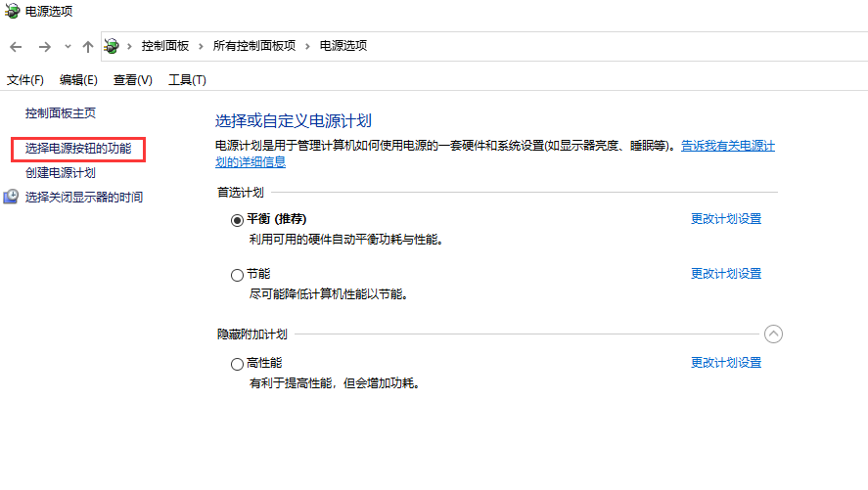This screenshot has width=868, height=490.
Task: Select the 高性能 power plan
Action: click(237, 364)
